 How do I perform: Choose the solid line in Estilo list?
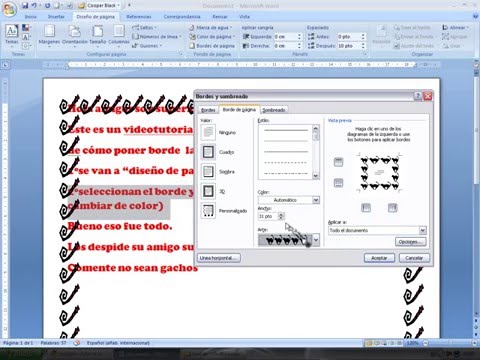click(x=286, y=130)
